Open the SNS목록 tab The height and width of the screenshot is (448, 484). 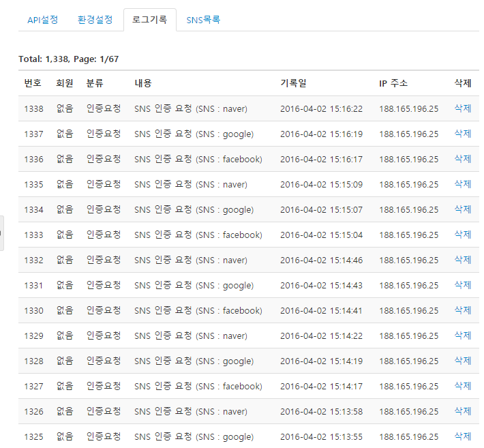(x=203, y=20)
